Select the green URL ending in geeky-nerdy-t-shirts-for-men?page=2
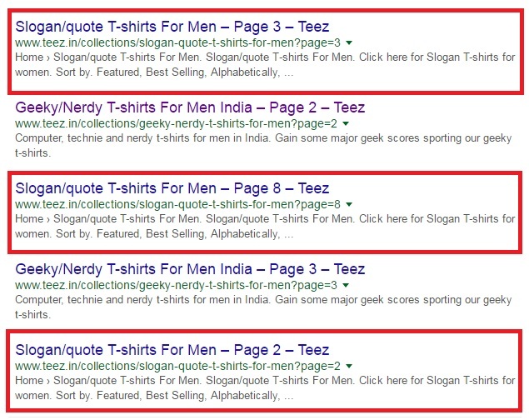 pyautogui.click(x=176, y=124)
